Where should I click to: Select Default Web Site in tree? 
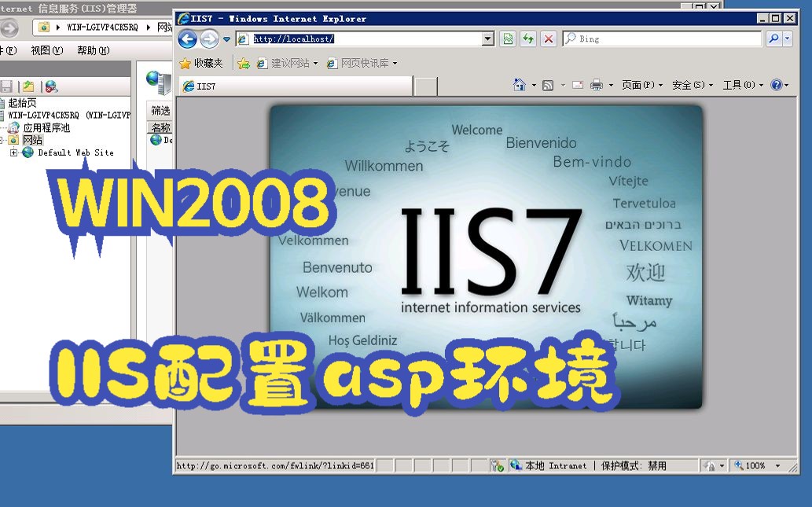(75, 152)
